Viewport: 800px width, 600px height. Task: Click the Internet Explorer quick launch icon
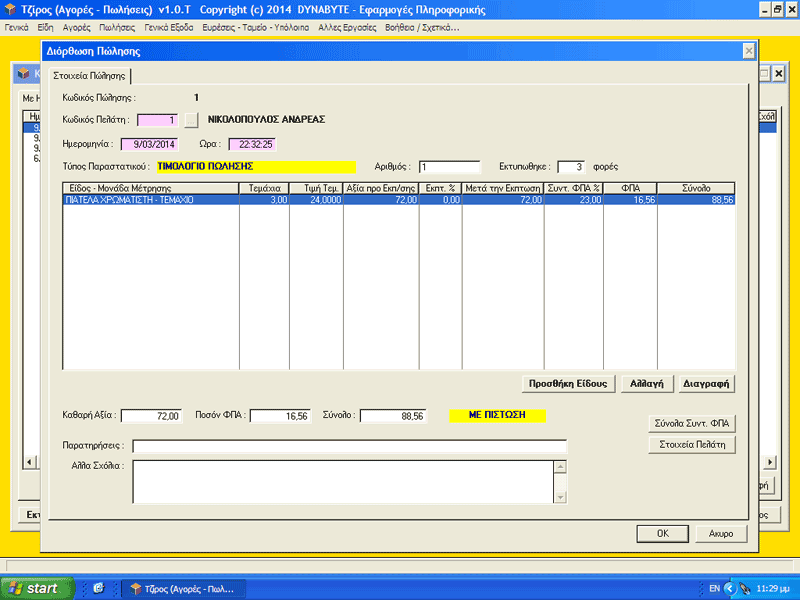[98, 588]
